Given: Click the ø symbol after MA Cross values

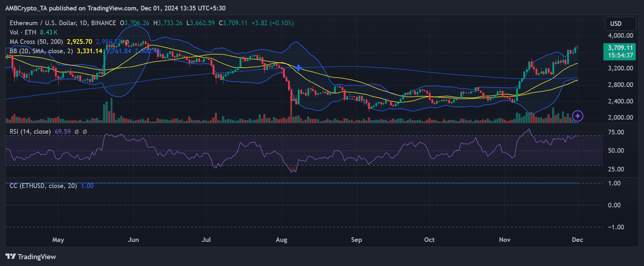Looking at the screenshot, I should [x=127, y=42].
